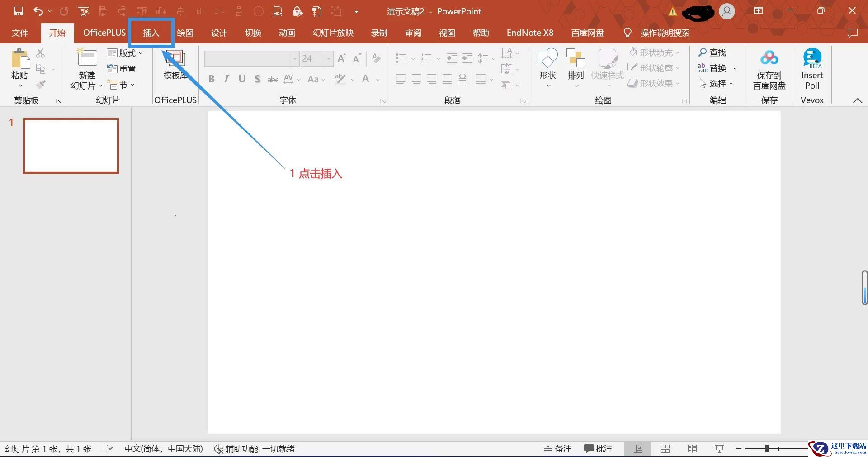Adjust the zoom slider handle

click(767, 449)
